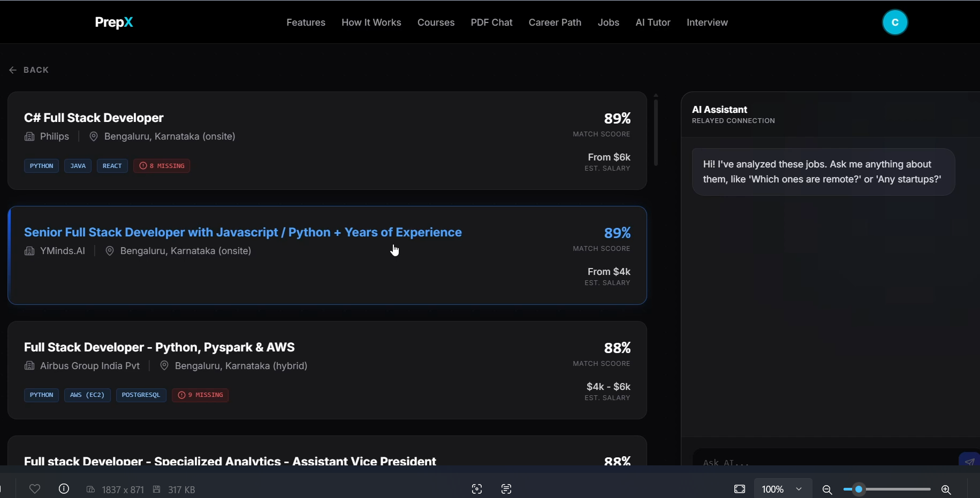Click the zoom in magnifier icon
This screenshot has width=980, height=498.
(x=946, y=489)
